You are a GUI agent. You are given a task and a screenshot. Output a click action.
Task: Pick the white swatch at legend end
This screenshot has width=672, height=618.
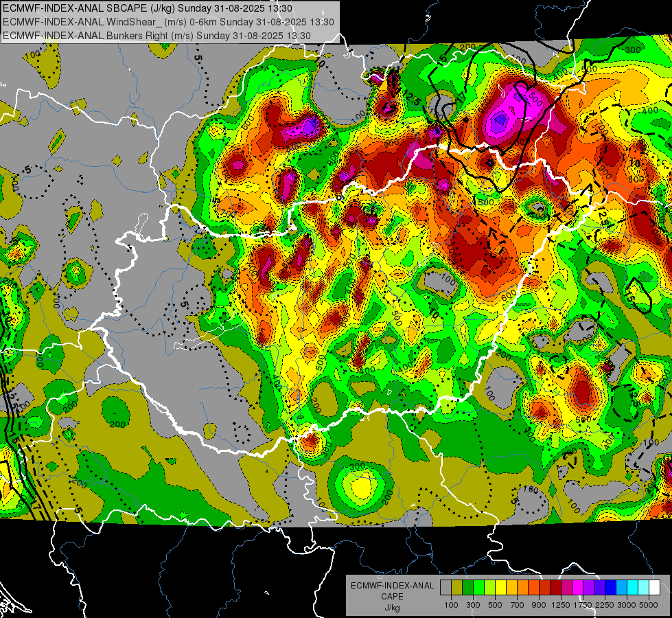click(x=655, y=588)
